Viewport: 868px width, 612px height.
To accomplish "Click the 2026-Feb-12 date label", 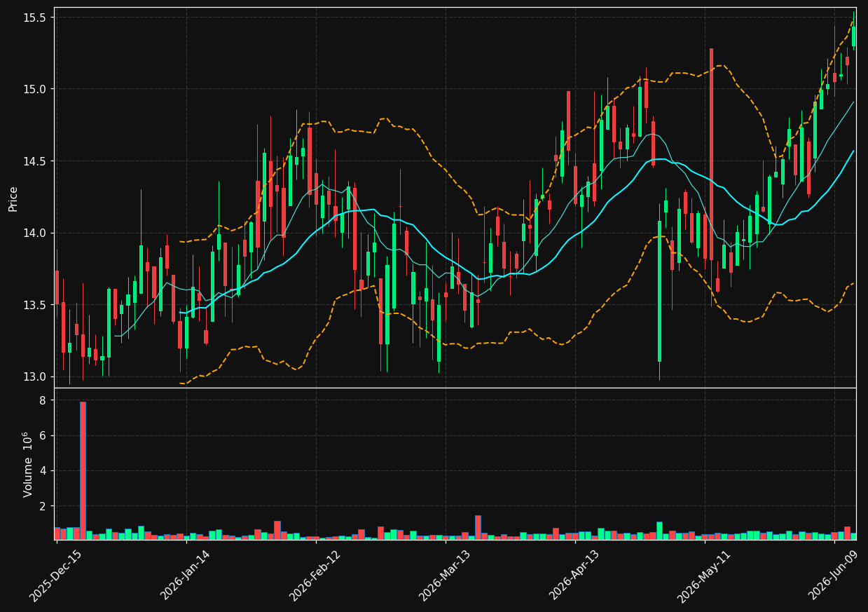I will click(315, 576).
